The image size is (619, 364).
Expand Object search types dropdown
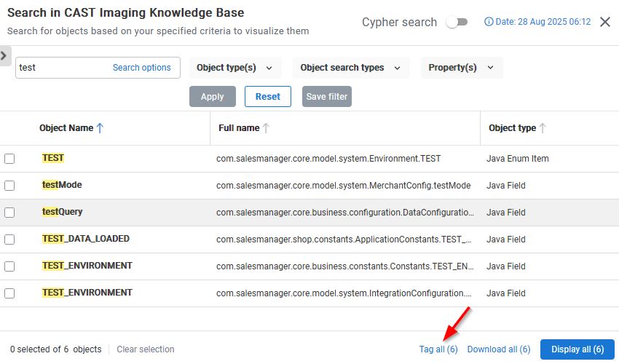coord(350,68)
